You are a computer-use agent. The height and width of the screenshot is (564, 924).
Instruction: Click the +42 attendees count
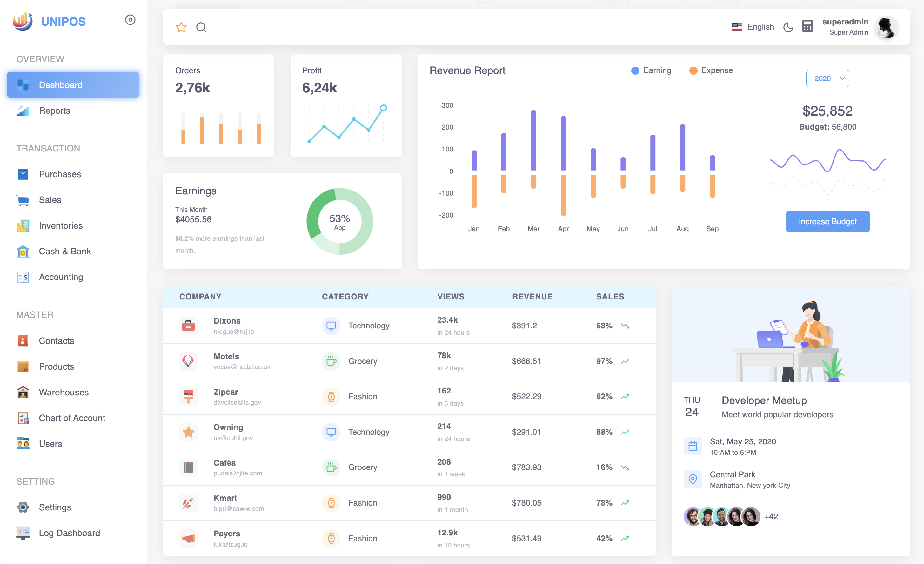(771, 516)
